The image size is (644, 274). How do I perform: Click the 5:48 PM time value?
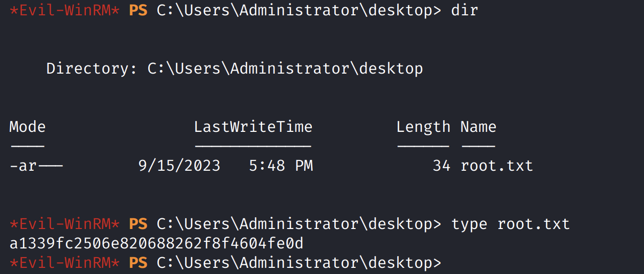point(281,166)
